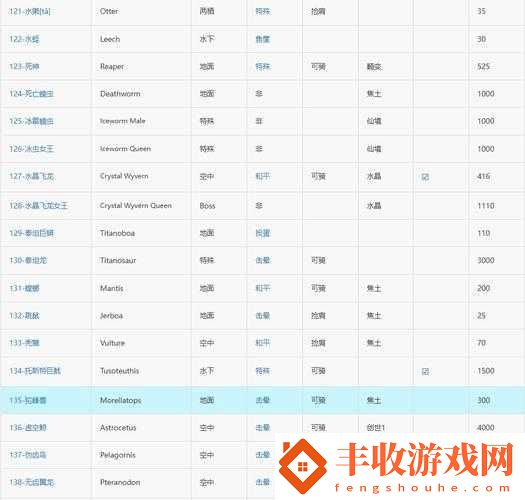
Task: Open the entry 128 link for Crystal Wyvern Queen
Action: click(x=39, y=205)
